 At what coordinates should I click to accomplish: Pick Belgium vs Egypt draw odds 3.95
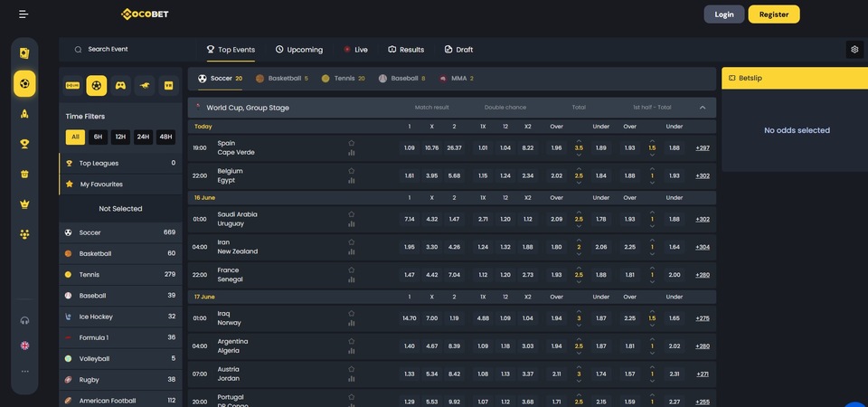[432, 176]
